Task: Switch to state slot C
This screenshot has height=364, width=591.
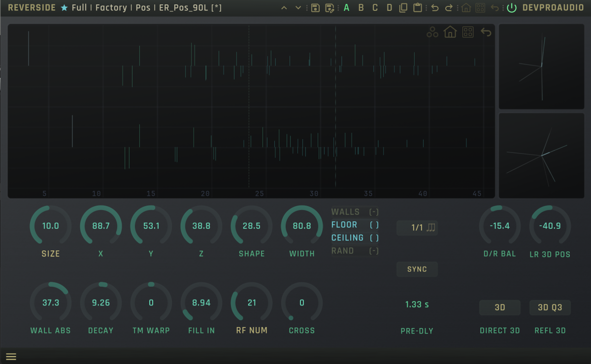Action: tap(375, 8)
